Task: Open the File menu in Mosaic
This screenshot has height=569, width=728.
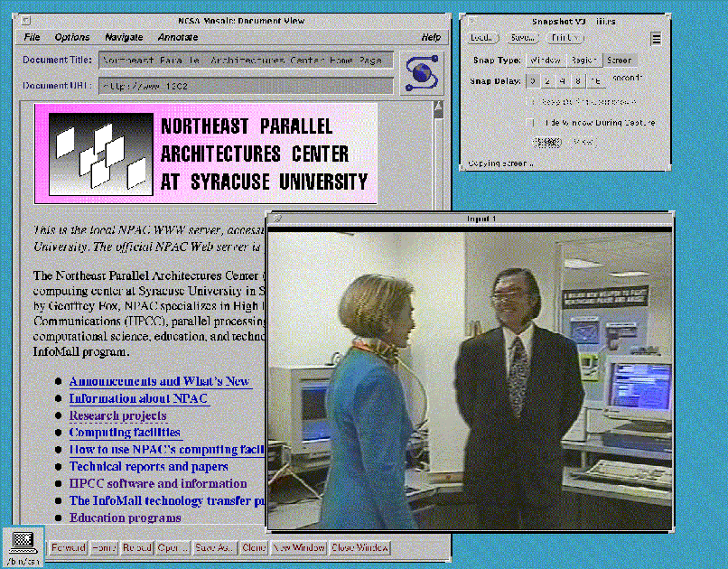Action: (32, 37)
